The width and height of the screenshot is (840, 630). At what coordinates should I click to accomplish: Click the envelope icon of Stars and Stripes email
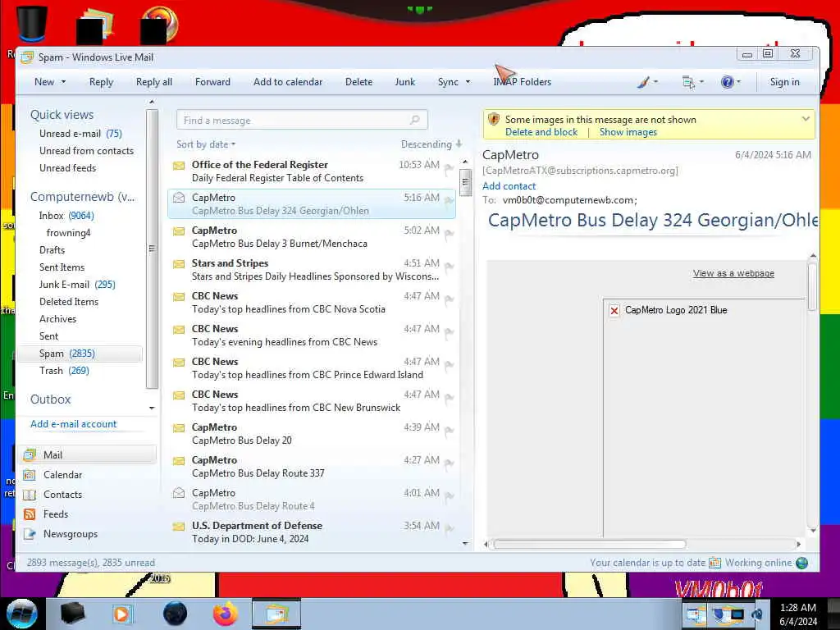(179, 263)
